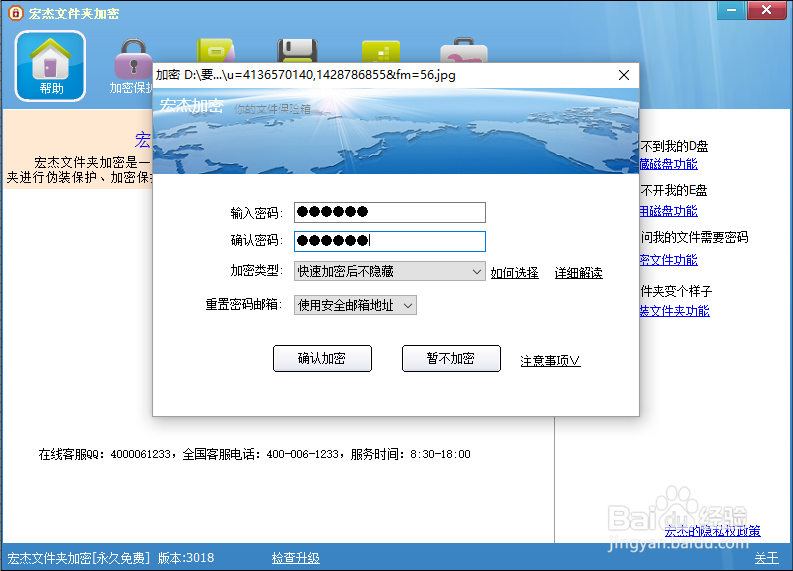Open the 加密类型 dropdown
Viewport: 793px width, 571px height.
click(389, 271)
